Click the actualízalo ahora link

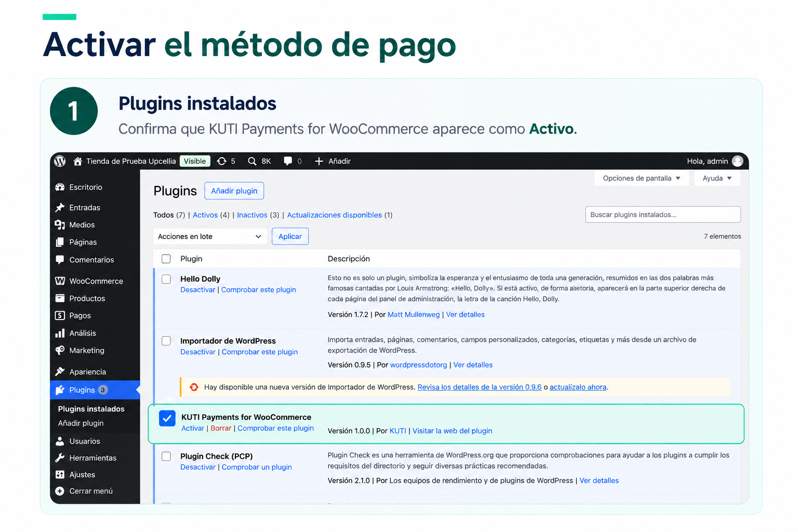coord(578,387)
